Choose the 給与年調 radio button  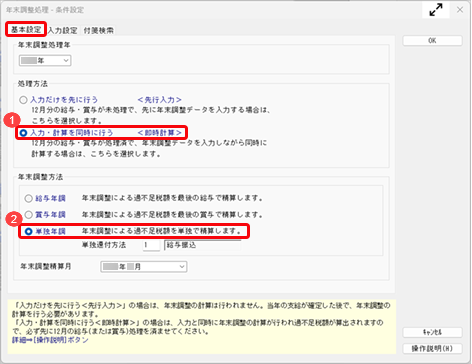29,198
